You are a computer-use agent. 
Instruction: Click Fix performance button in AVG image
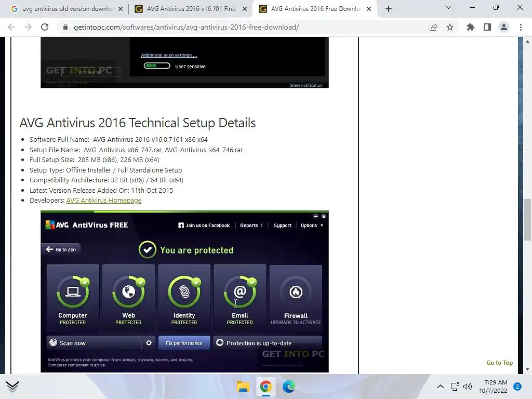click(x=184, y=343)
